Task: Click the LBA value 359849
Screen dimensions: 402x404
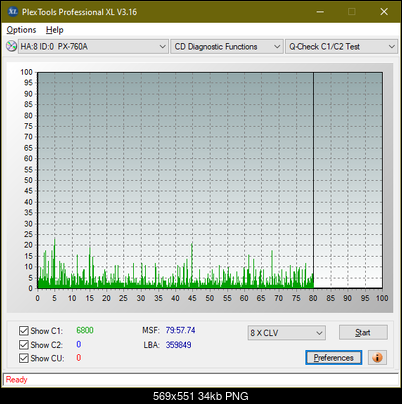Action: [x=178, y=345]
